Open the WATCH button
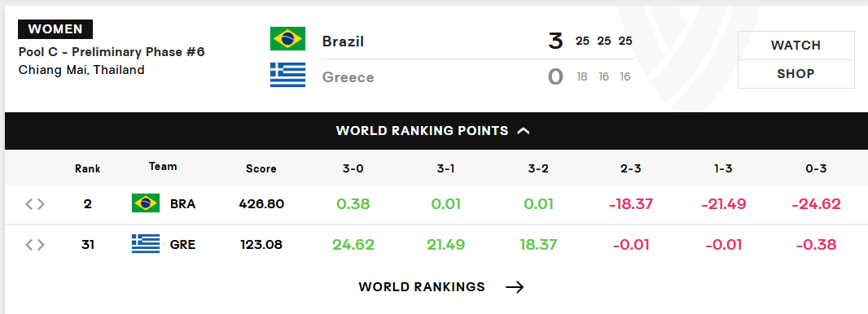 tap(796, 46)
